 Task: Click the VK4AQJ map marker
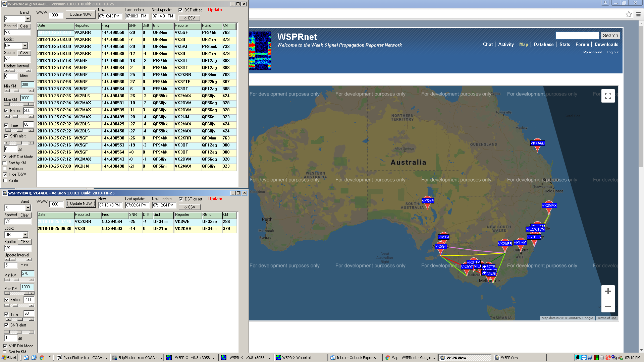click(537, 144)
